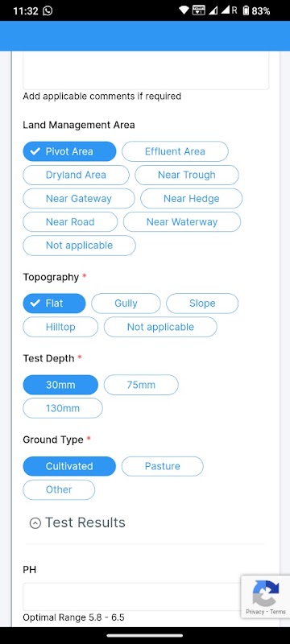Image resolution: width=290 pixels, height=644 pixels.
Task: Choose Slope topography
Action: point(202,303)
